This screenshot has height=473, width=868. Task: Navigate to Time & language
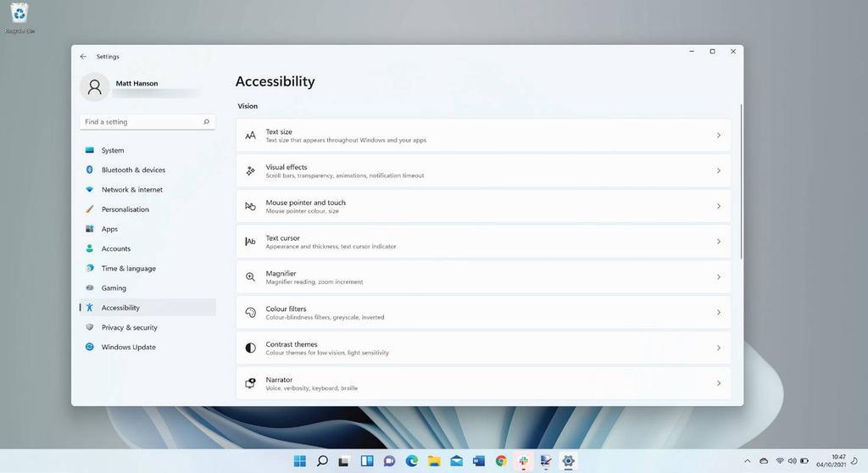[147, 268]
